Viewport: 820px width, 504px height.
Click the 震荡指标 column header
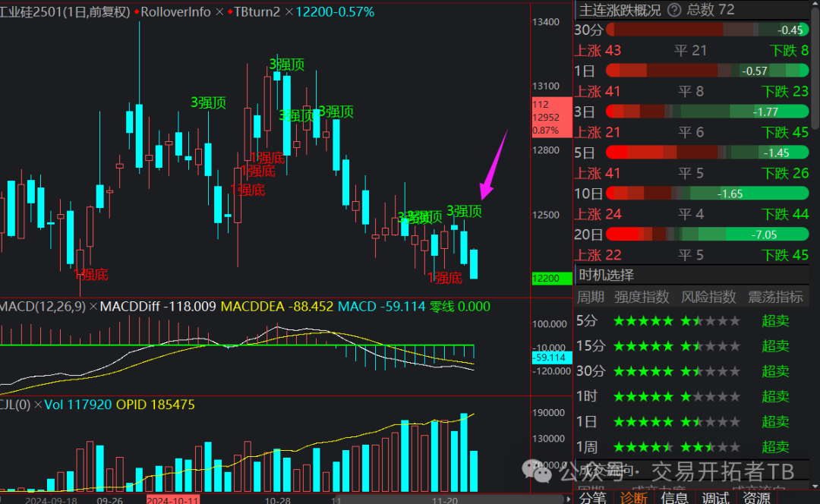pyautogui.click(x=775, y=297)
